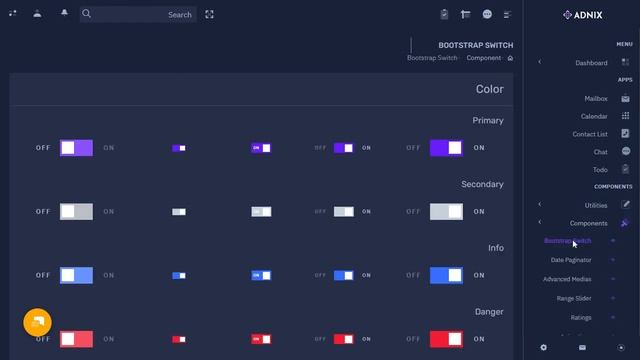This screenshot has width=640, height=360.
Task: Toggle the large Danger switch showing ON
Action: 446,339
